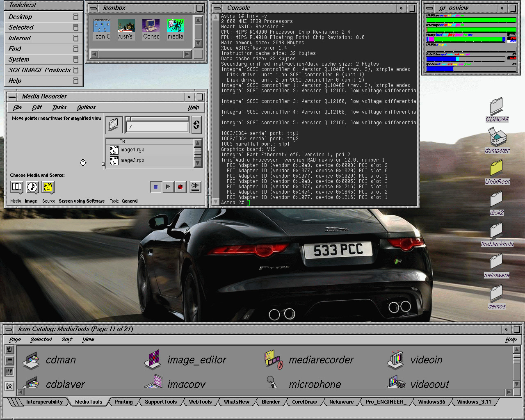525x420 pixels.
Task: Click the directory path field showing "/"
Action: 157,127
